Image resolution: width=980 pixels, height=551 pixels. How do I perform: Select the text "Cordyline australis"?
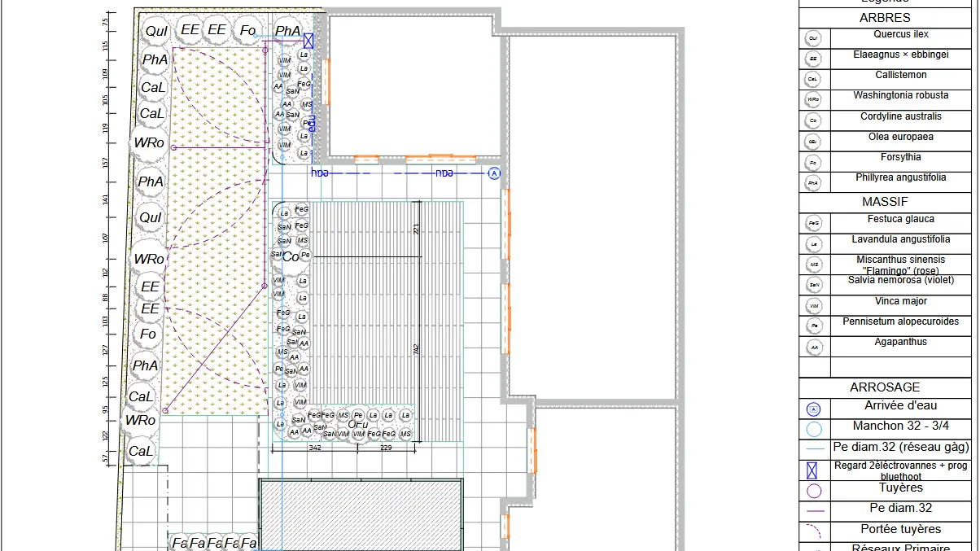pyautogui.click(x=901, y=116)
